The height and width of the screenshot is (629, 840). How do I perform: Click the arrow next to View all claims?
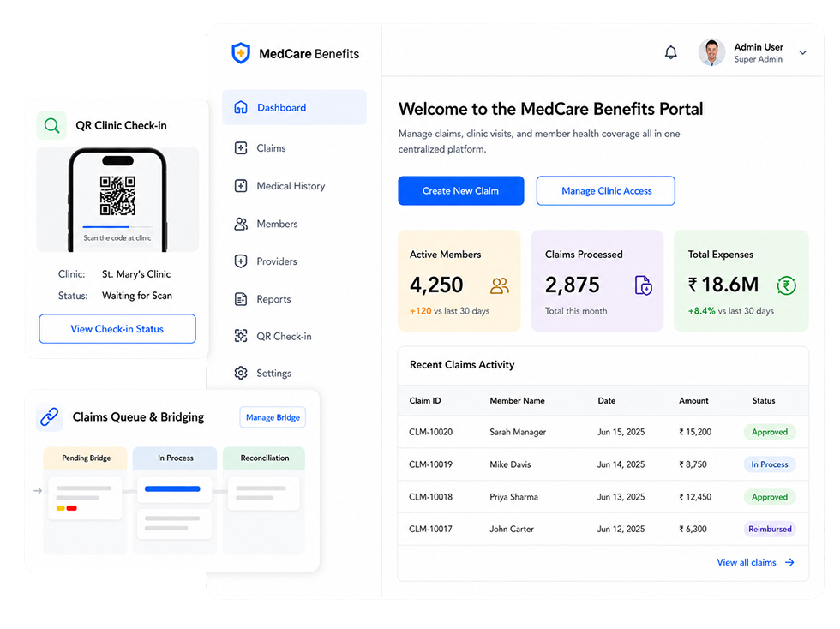pyautogui.click(x=789, y=562)
